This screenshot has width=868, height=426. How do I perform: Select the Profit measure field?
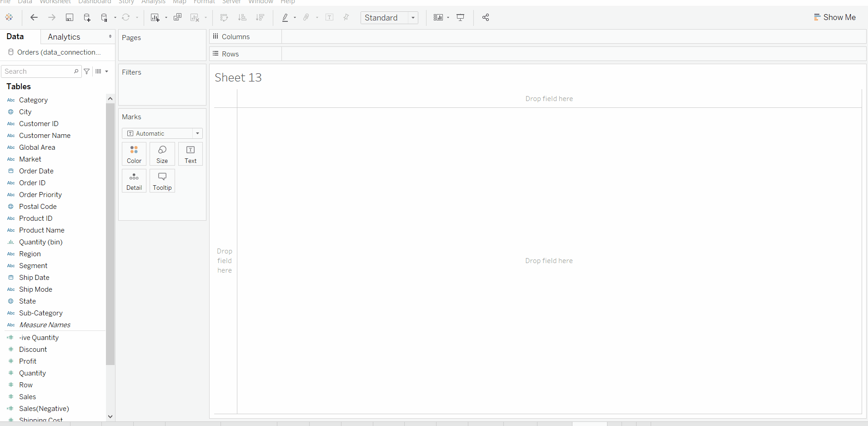coord(28,361)
